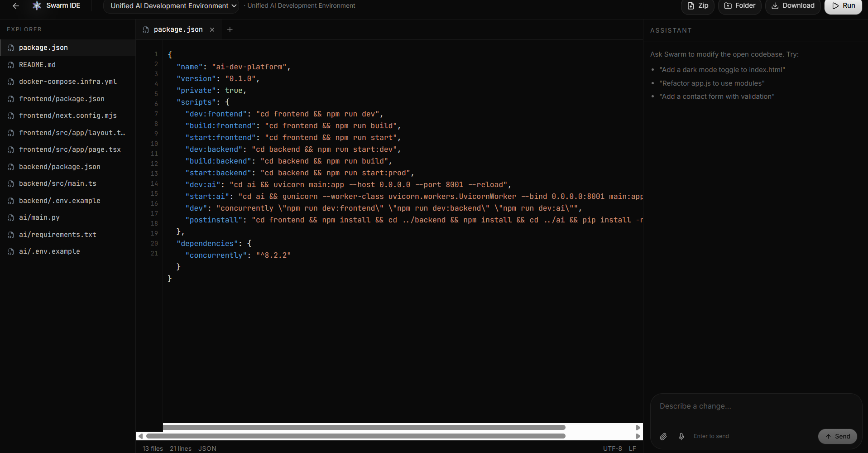Screen dimensions: 868x453
Task: Click the "start:ai" script line
Action: (414, 197)
